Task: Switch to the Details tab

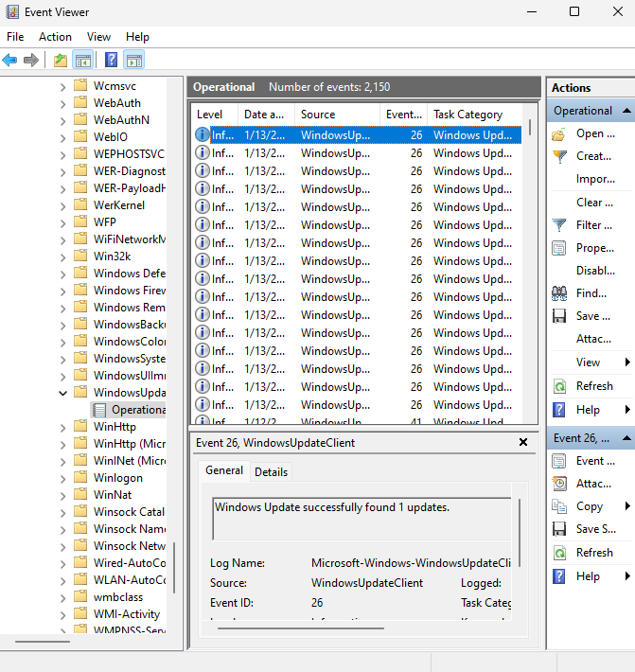Action: (271, 472)
